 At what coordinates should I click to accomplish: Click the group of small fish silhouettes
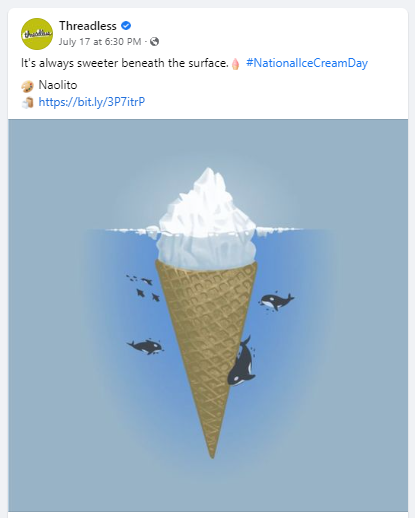click(143, 287)
